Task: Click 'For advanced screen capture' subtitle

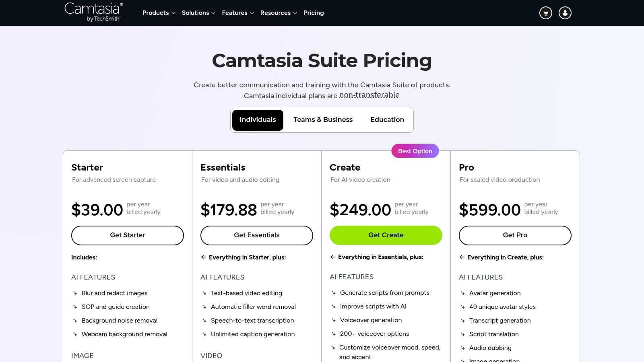Action: tap(114, 180)
